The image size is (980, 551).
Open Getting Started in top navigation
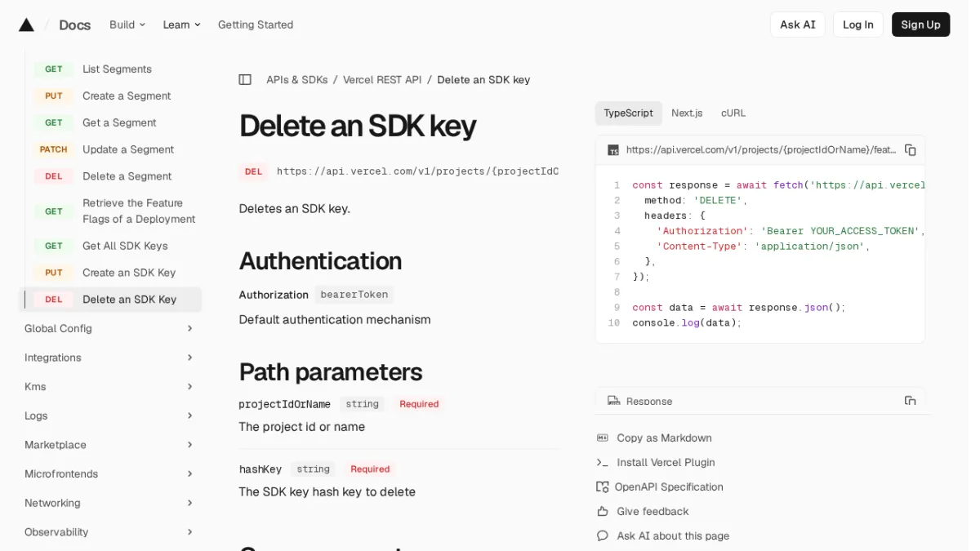click(x=256, y=24)
